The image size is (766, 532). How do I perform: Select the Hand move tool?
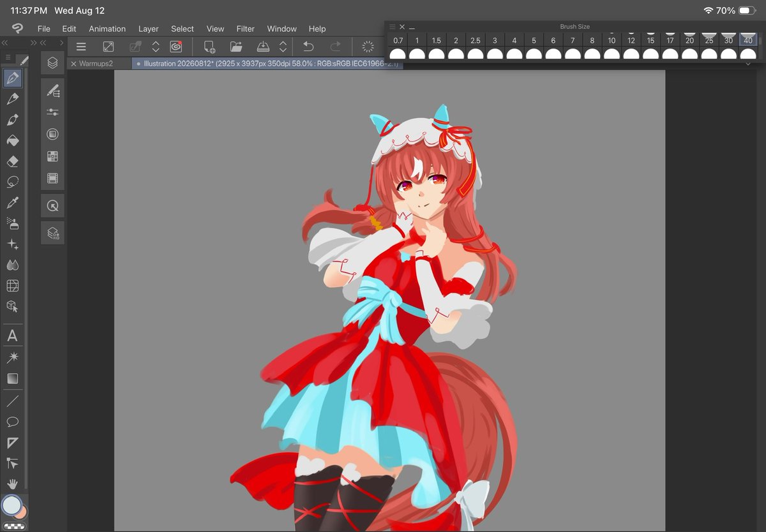point(12,484)
